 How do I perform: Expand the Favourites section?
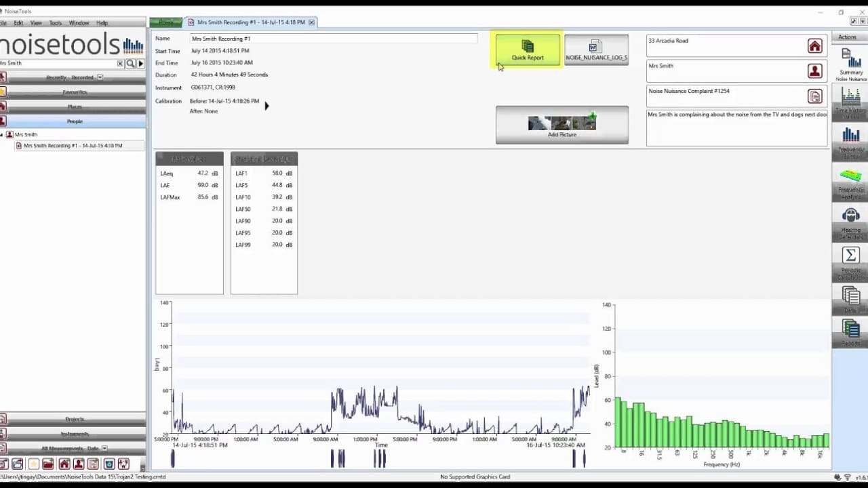tap(73, 91)
